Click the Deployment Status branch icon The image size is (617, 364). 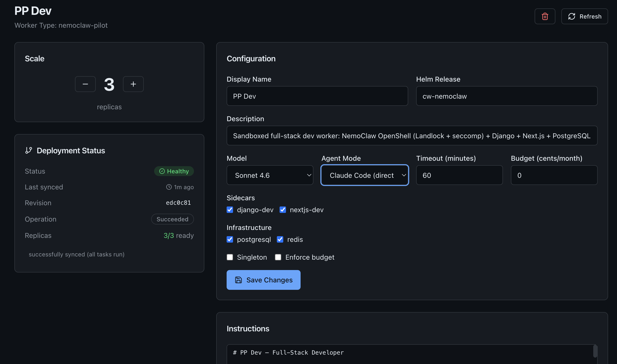pyautogui.click(x=29, y=150)
